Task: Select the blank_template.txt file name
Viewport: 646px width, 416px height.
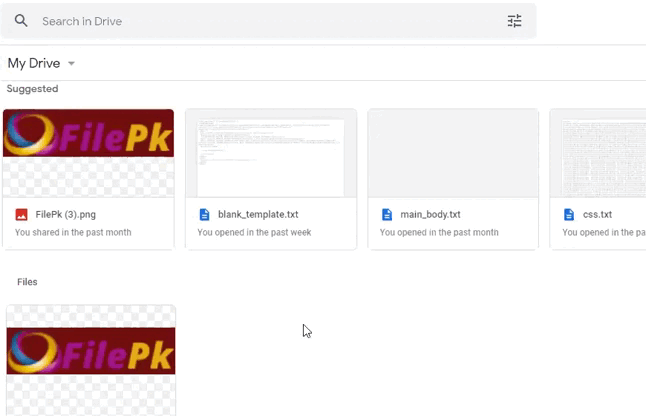Action: point(258,215)
